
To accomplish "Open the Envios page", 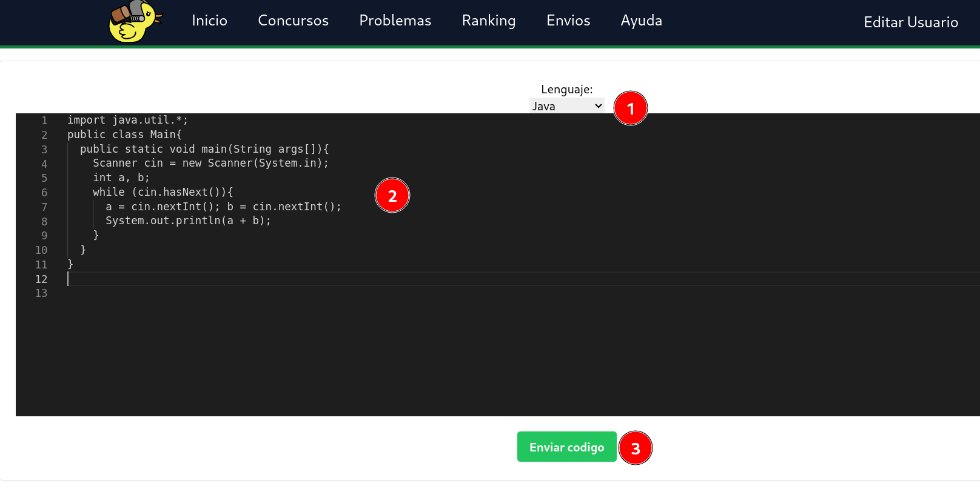I will (x=568, y=21).
